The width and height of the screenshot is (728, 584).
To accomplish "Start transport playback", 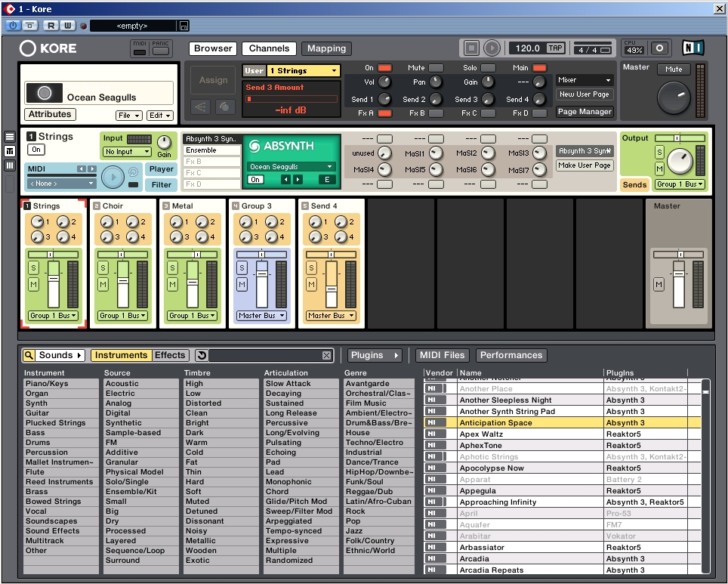I will point(492,48).
